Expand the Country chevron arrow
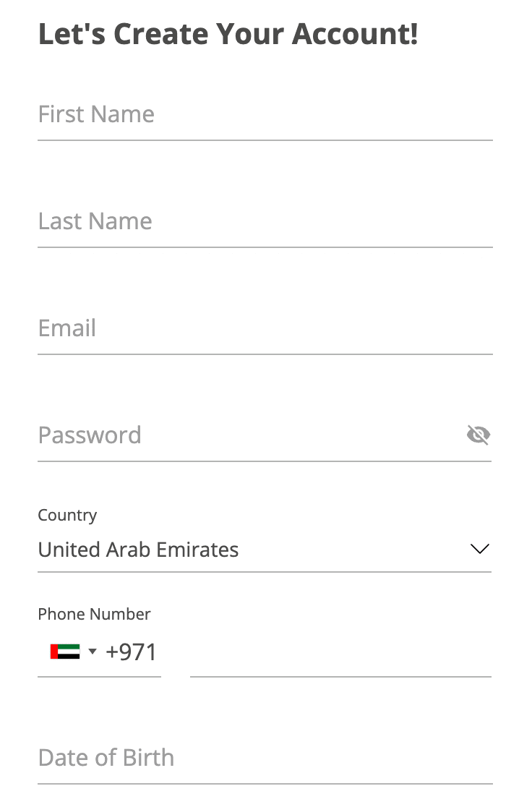Viewport: 532px width, 807px height. tap(479, 549)
